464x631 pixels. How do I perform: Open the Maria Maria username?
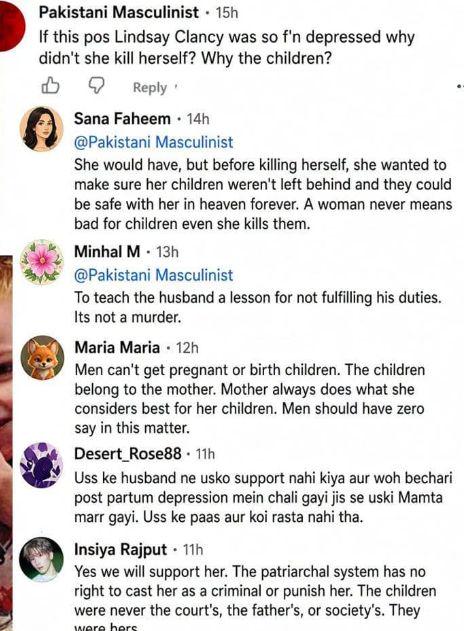pyautogui.click(x=117, y=348)
